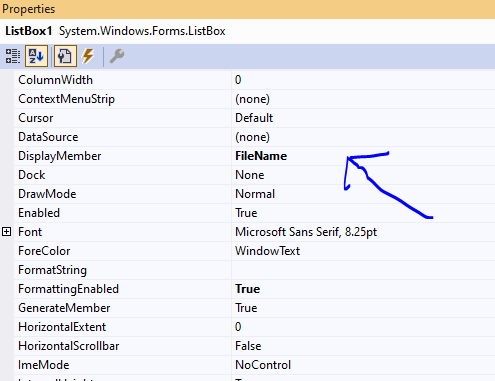Select the ContextMenuStrip property name
The width and height of the screenshot is (495, 381).
(66, 99)
